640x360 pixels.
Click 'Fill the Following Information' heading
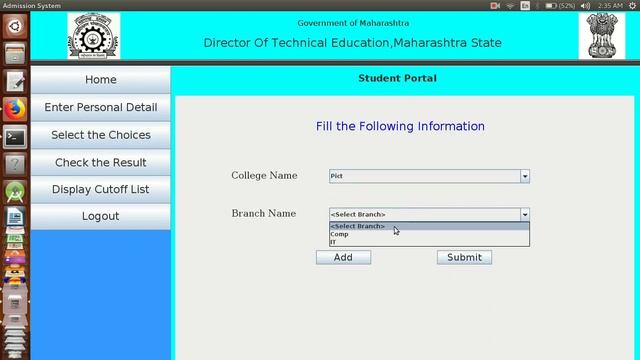[x=400, y=126]
